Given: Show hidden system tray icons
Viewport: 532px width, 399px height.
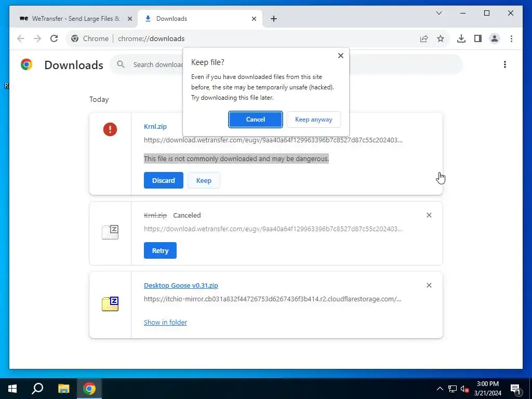Looking at the screenshot, I should [x=440, y=389].
